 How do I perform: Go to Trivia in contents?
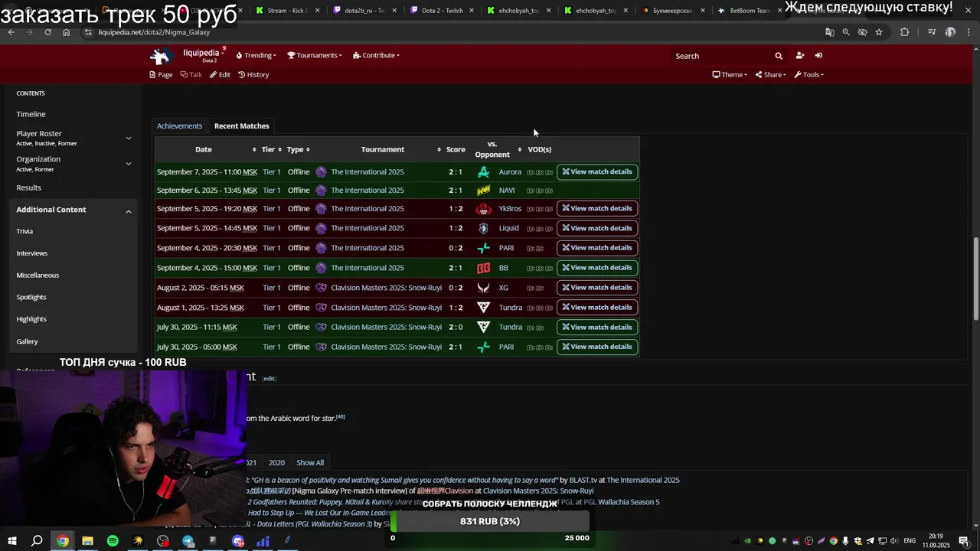point(24,231)
